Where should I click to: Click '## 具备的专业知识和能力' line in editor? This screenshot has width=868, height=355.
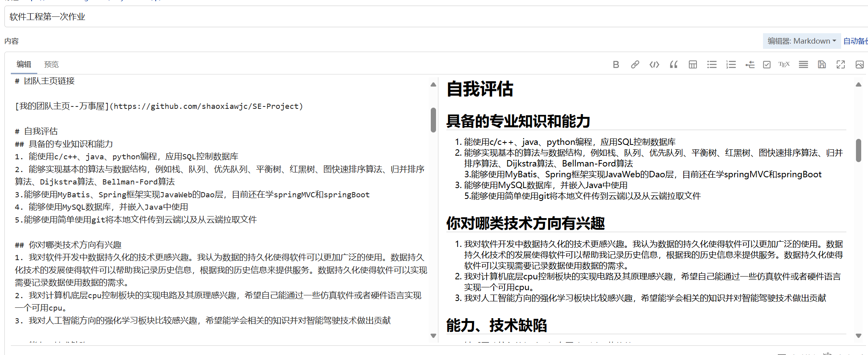[64, 144]
